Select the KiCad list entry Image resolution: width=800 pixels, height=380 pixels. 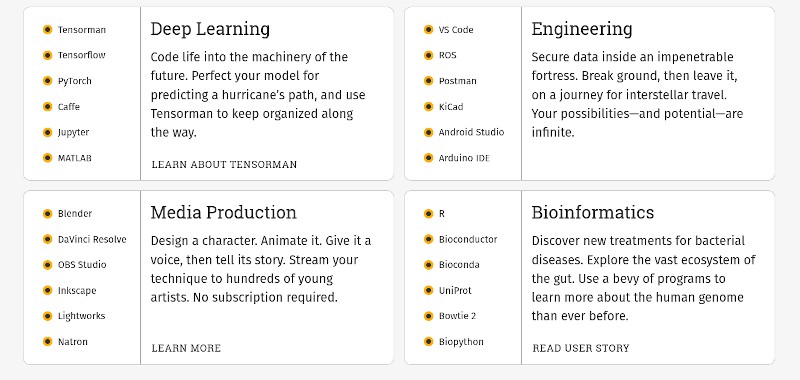[x=451, y=107]
